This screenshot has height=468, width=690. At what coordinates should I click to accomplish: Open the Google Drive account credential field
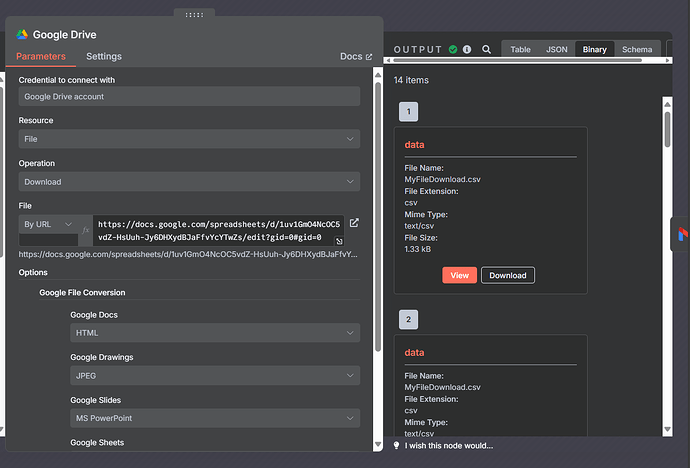[189, 96]
